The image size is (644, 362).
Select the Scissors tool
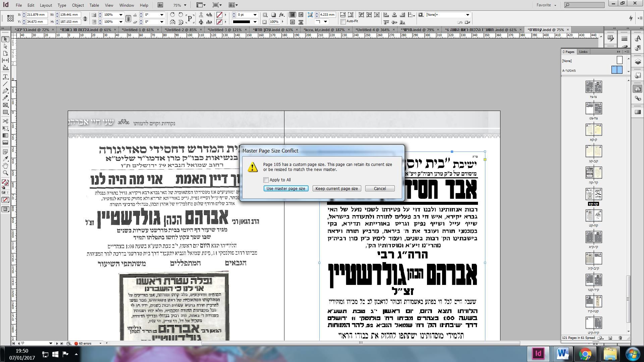5,121
